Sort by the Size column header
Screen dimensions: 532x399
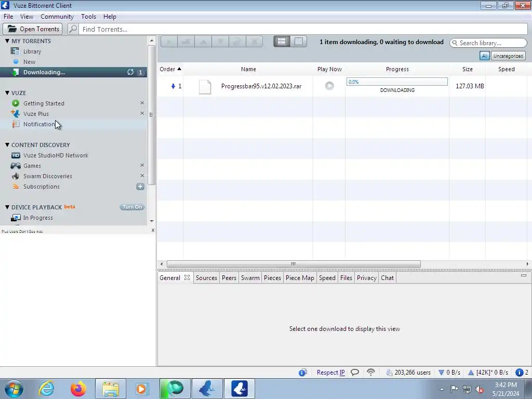(x=467, y=69)
